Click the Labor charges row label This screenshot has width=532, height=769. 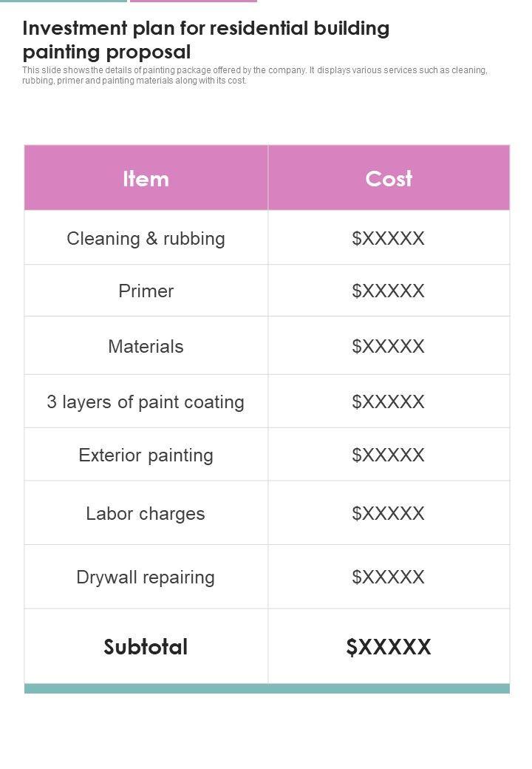pos(146,513)
